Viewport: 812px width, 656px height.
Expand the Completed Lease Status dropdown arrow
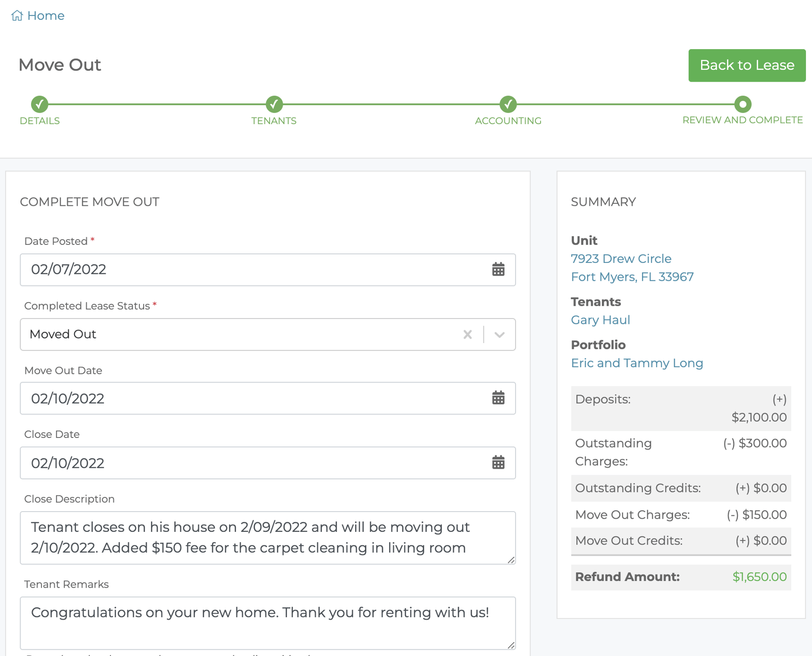click(499, 335)
